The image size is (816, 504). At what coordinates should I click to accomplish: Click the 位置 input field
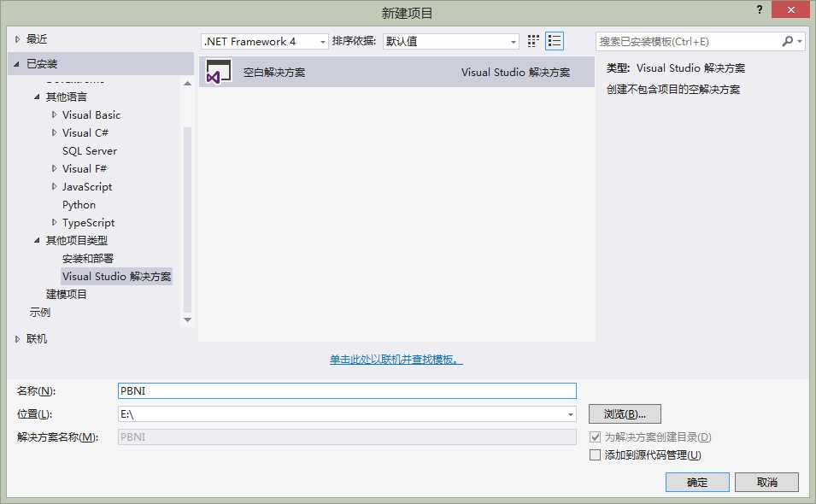(x=347, y=414)
